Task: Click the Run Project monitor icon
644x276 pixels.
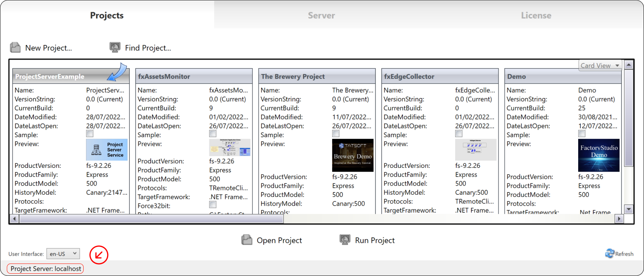Action: pyautogui.click(x=345, y=240)
